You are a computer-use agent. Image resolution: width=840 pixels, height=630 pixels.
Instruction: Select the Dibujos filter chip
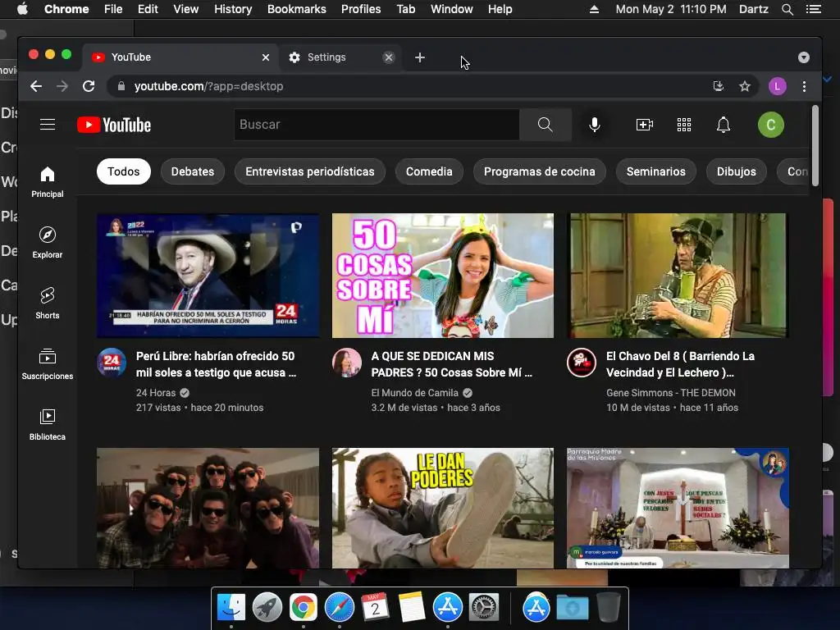coord(736,171)
